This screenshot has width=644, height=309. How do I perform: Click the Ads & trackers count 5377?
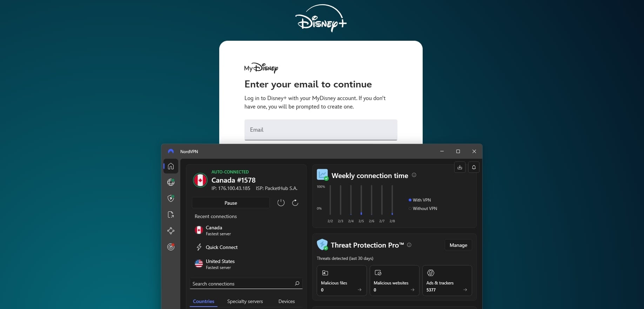point(431,290)
